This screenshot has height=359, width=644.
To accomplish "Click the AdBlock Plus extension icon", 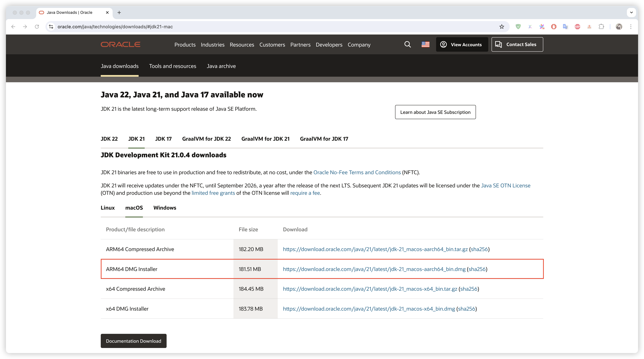I will [x=577, y=27].
